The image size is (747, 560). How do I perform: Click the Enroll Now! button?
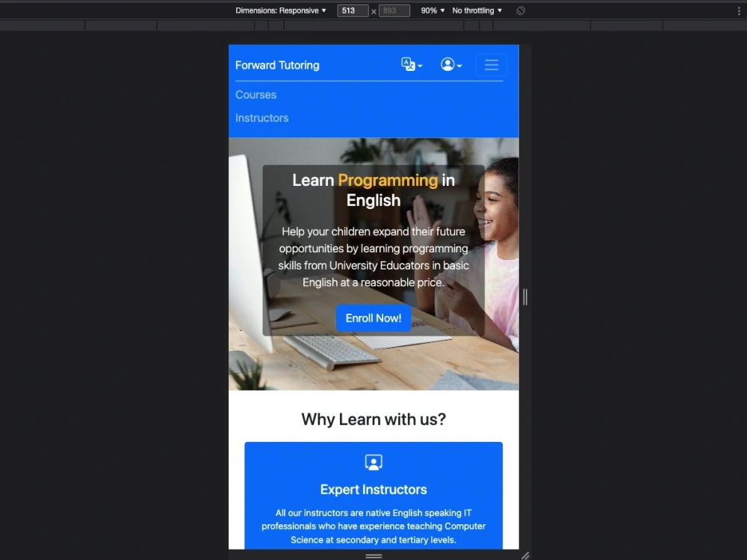[373, 318]
